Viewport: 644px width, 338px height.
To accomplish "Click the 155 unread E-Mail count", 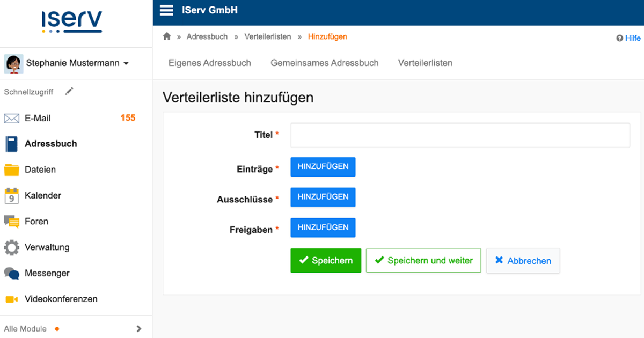I will click(x=128, y=118).
